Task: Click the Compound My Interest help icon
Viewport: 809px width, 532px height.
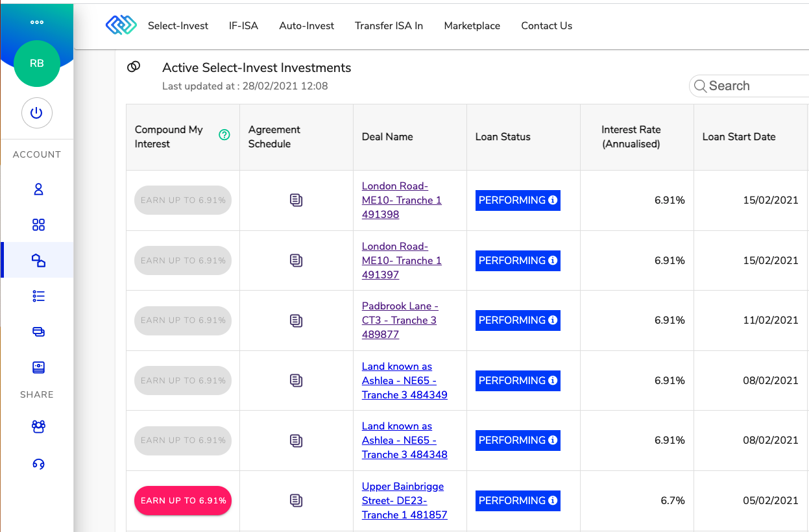Action: (x=224, y=135)
